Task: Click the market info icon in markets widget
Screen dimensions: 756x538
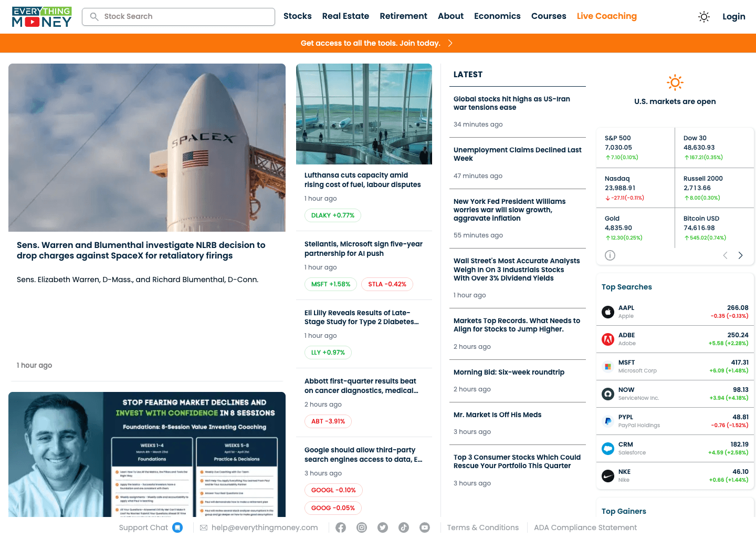Action: click(610, 255)
